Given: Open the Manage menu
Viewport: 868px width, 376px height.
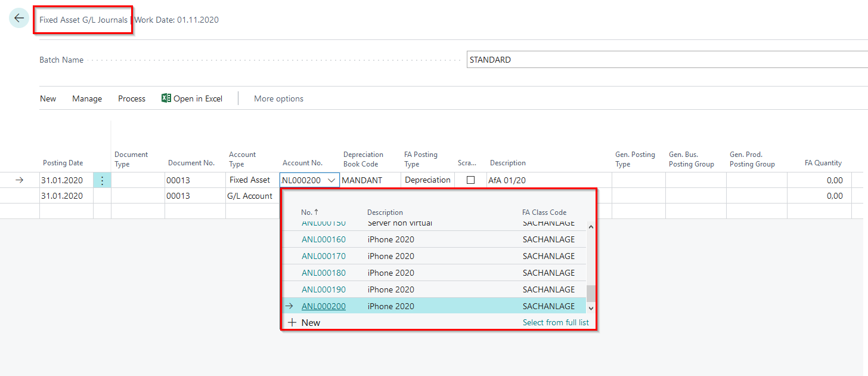Looking at the screenshot, I should (87, 98).
